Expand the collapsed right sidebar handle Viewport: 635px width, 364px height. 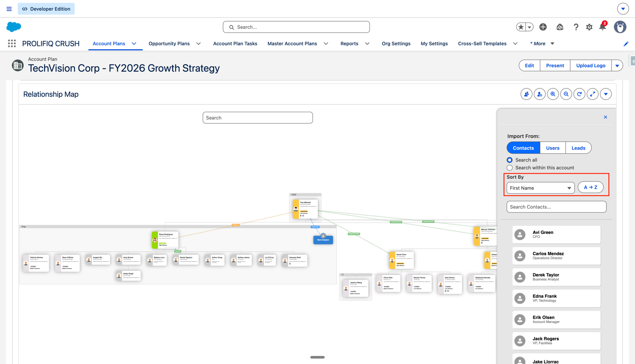tap(633, 61)
